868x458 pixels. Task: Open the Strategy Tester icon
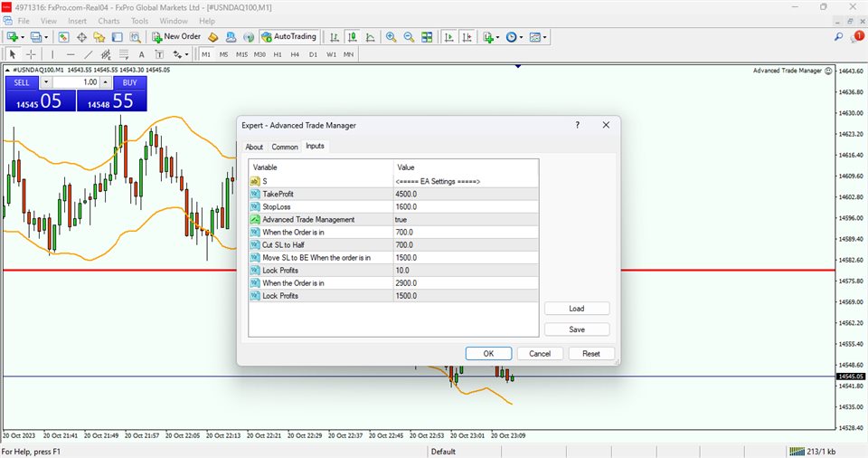point(135,37)
